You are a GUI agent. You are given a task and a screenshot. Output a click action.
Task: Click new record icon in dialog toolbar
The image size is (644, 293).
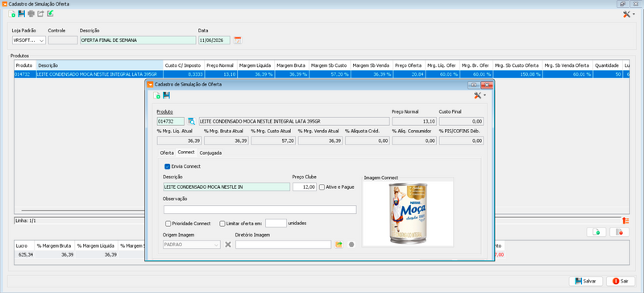pyautogui.click(x=157, y=95)
